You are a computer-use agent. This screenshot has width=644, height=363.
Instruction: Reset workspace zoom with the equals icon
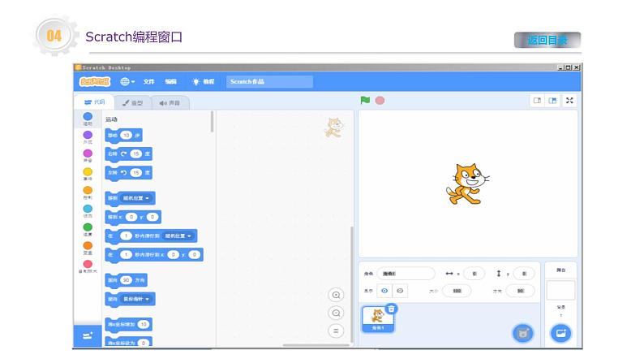pyautogui.click(x=337, y=331)
